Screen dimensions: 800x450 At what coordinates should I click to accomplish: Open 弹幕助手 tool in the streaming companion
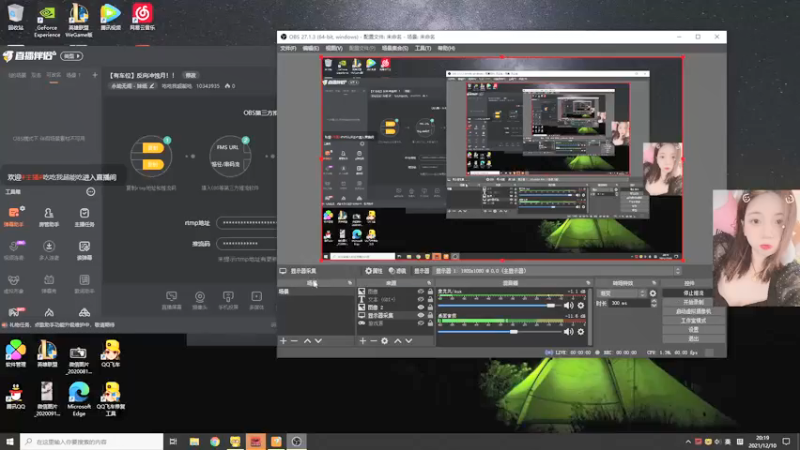[x=15, y=217]
